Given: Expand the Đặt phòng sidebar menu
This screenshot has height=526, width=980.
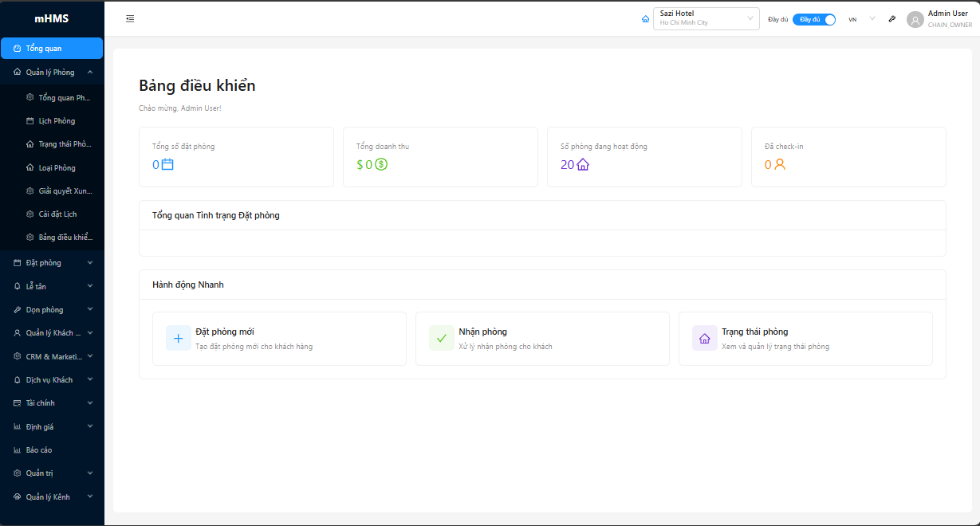Looking at the screenshot, I should pos(52,263).
